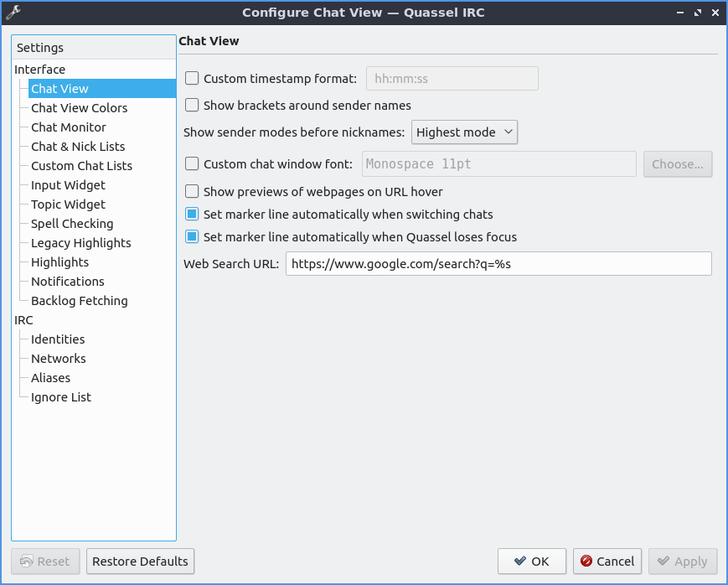Click the Cancel button
Screen dimensions: 728x585
click(607, 562)
